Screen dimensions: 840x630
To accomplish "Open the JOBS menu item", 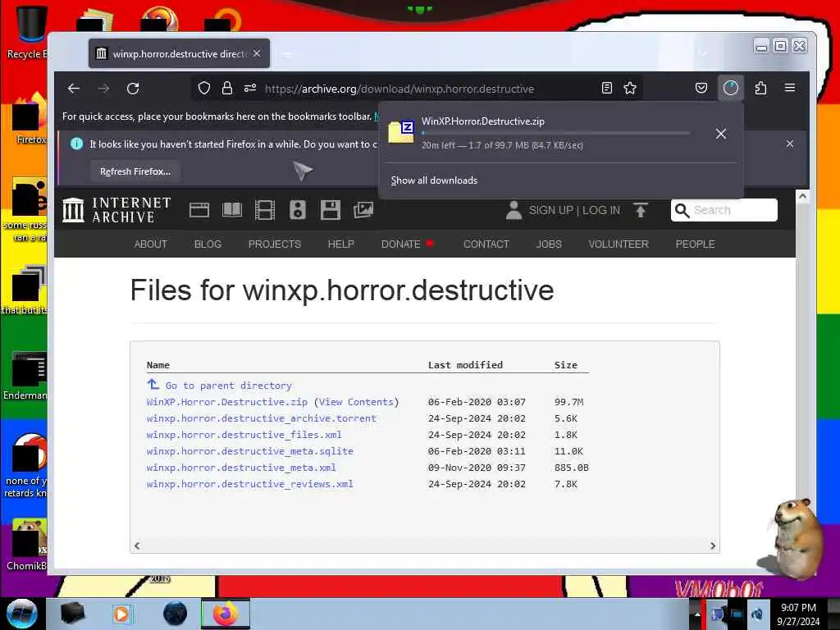I will coord(549,244).
